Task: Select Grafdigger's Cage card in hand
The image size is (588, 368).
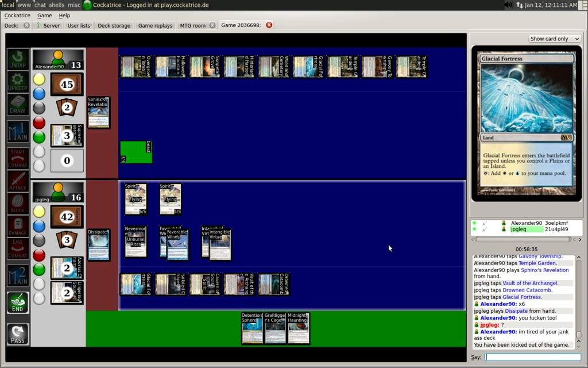Action: coord(275,328)
